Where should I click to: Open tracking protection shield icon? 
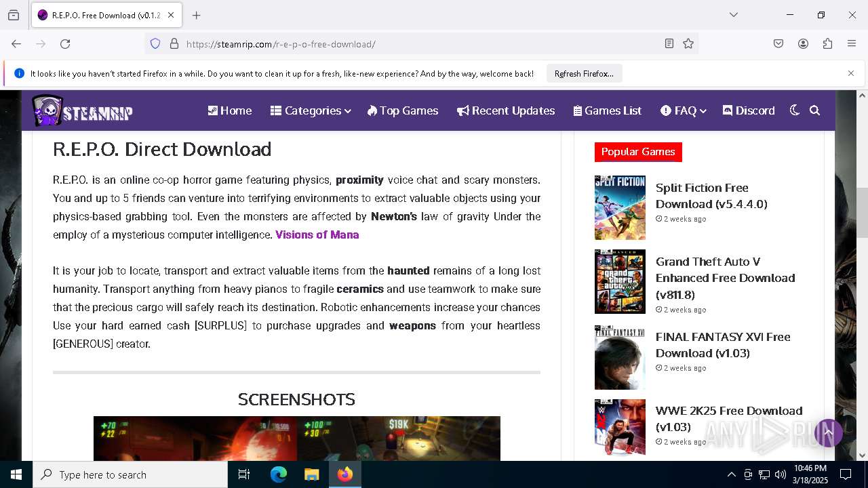point(155,43)
